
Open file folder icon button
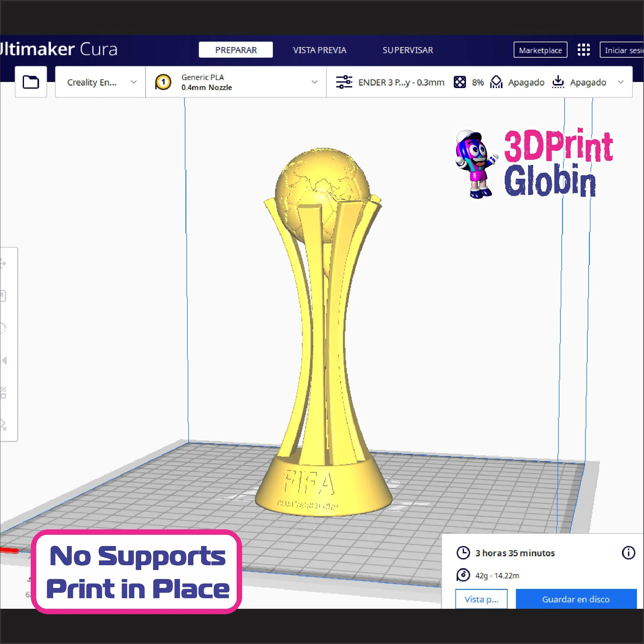point(31,82)
